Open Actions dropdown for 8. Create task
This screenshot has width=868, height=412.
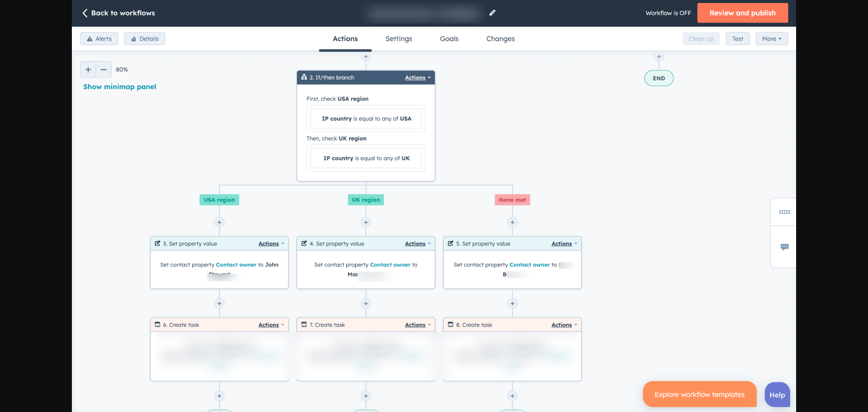tap(564, 325)
